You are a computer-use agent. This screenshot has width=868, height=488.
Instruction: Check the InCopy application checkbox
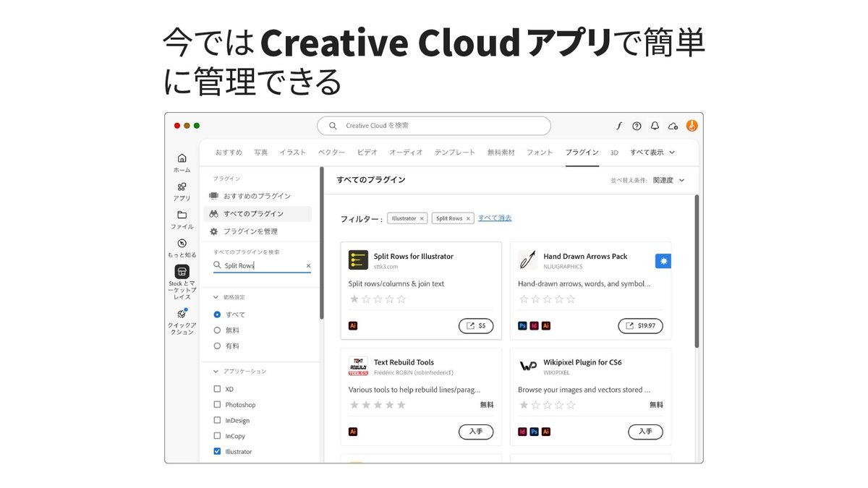[x=217, y=436]
